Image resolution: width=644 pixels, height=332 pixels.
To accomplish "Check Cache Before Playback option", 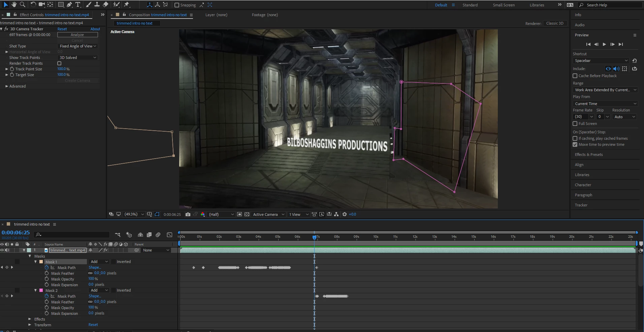I will [575, 76].
